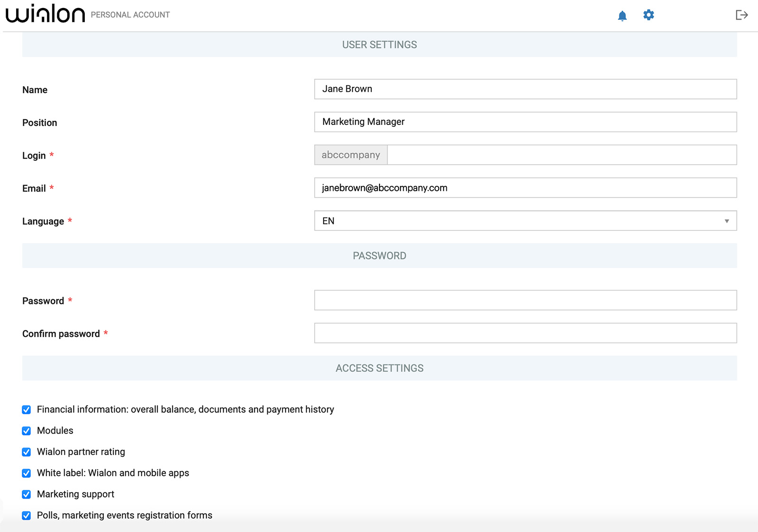758x532 pixels.
Task: Log out using the exit icon
Action: [x=741, y=15]
